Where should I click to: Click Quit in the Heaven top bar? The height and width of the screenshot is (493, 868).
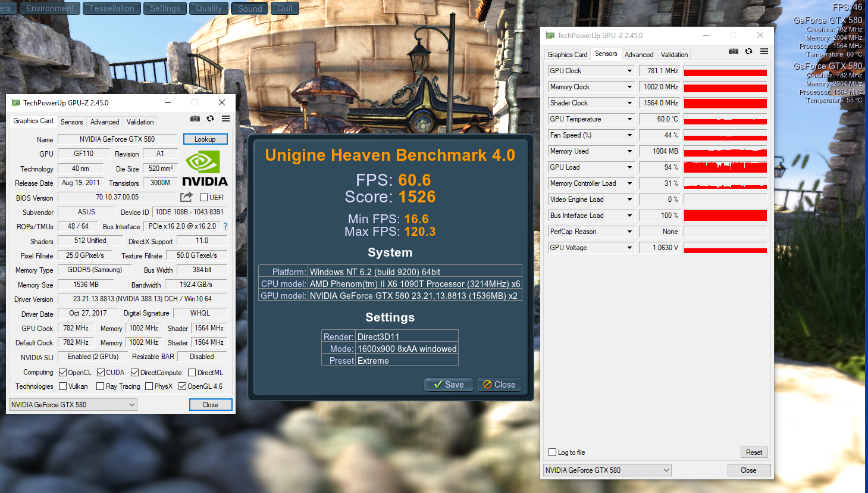tap(285, 8)
